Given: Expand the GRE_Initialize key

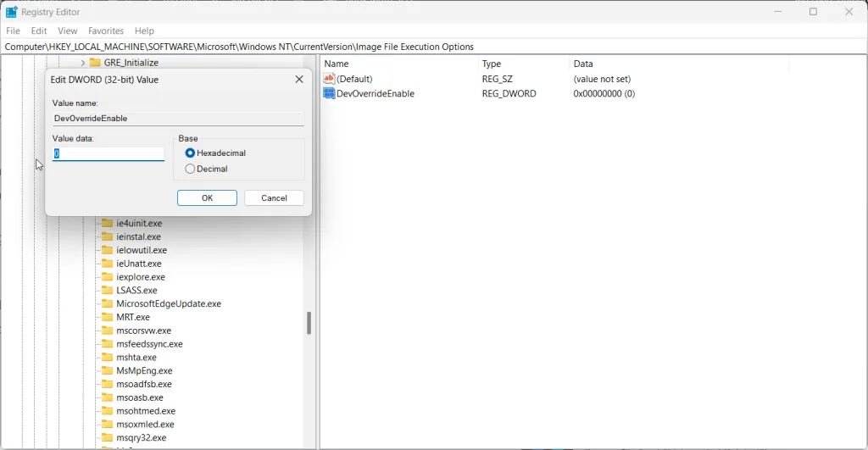Looking at the screenshot, I should 83,63.
